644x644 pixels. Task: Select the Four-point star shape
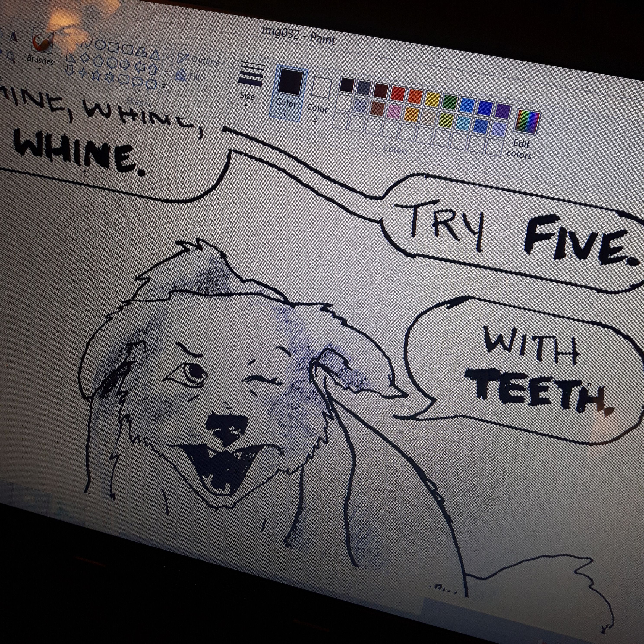(x=83, y=73)
